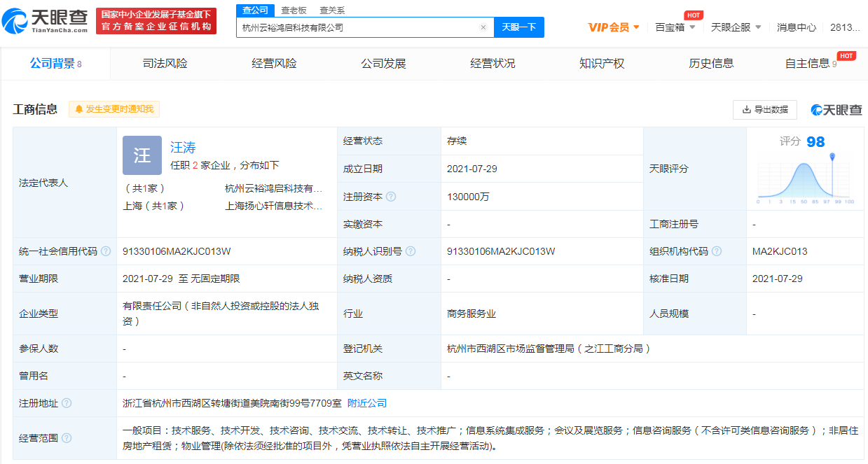Viewport: 868px width, 464px height.
Task: Clear the search box with the X icon
Action: click(483, 27)
